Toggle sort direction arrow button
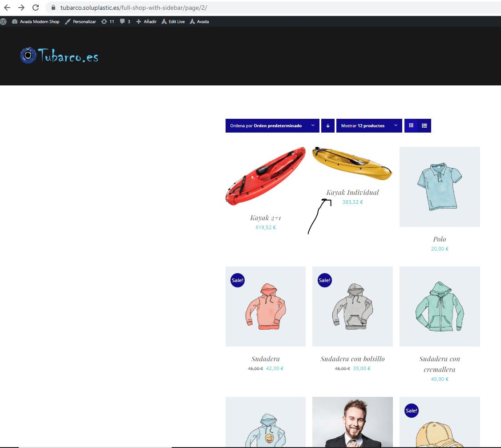Viewport: 501px width, 448px height. 328,125
